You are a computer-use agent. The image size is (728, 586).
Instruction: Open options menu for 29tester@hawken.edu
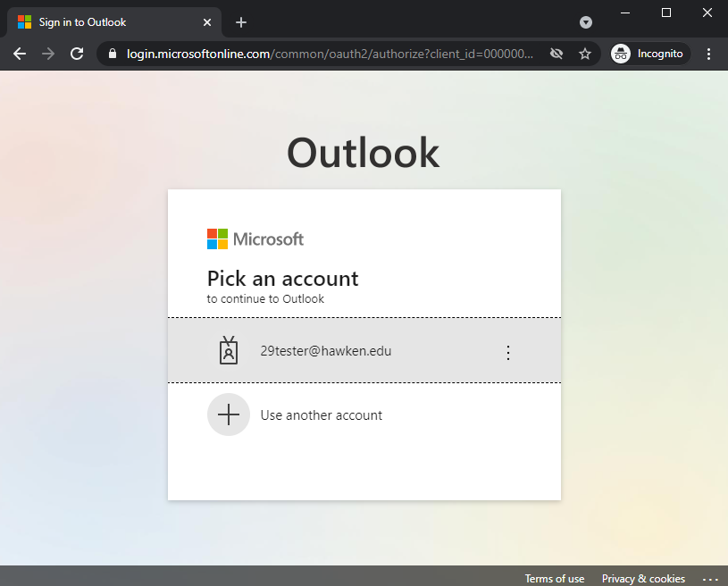[508, 353]
